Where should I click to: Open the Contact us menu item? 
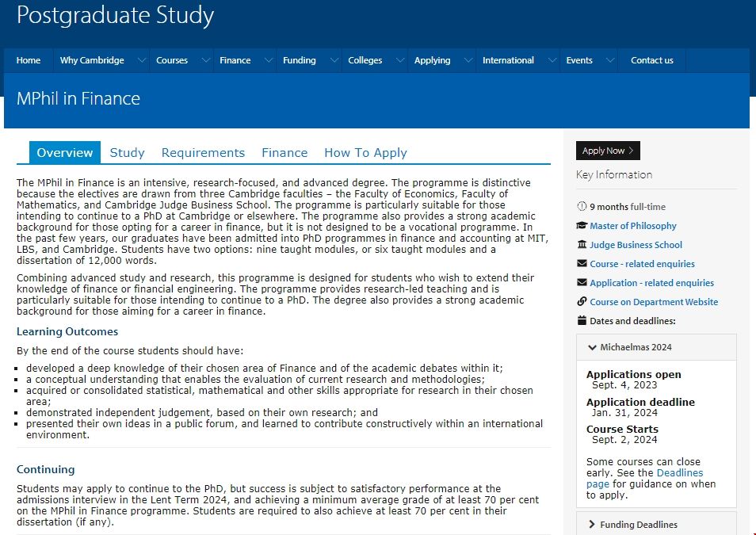651,60
